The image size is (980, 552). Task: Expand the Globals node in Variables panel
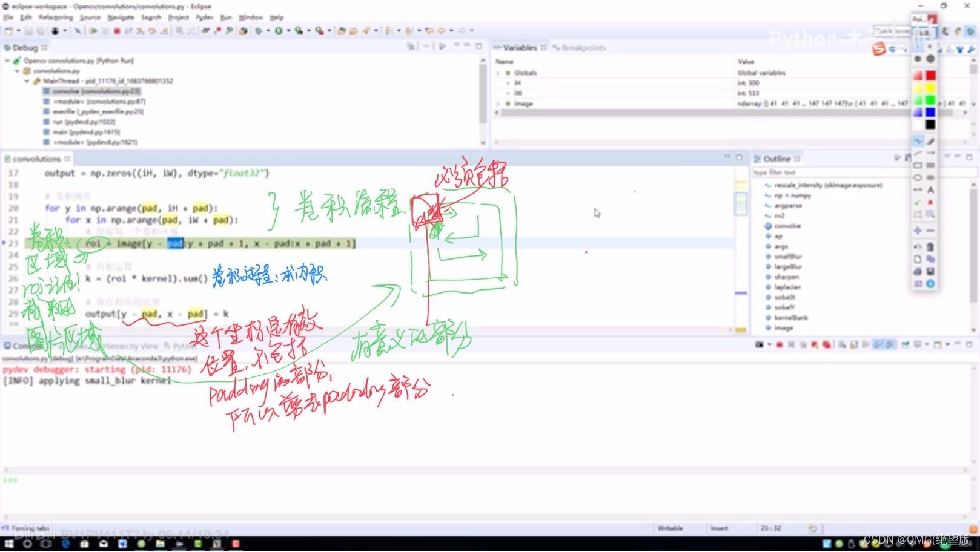coord(497,73)
